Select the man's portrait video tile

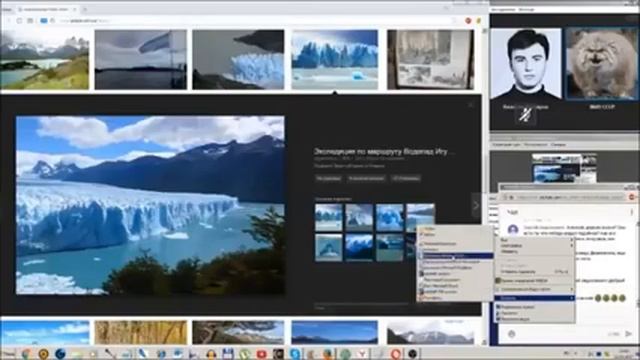(x=526, y=64)
